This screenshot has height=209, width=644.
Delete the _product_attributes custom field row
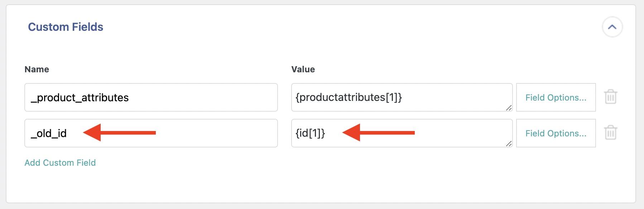pos(610,97)
